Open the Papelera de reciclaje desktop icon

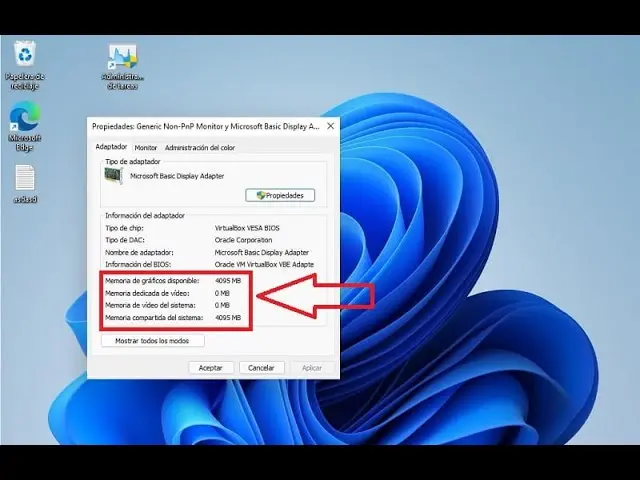tap(24, 64)
